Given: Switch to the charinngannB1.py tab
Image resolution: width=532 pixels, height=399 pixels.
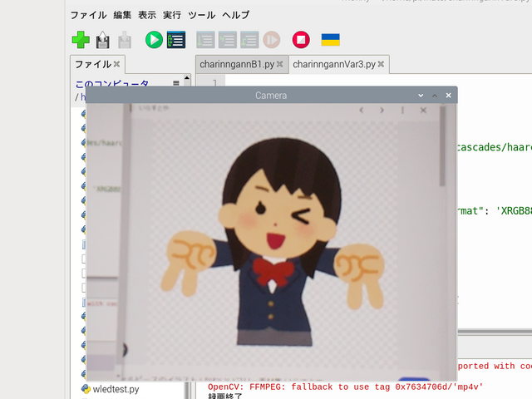Looking at the screenshot, I should pyautogui.click(x=237, y=64).
